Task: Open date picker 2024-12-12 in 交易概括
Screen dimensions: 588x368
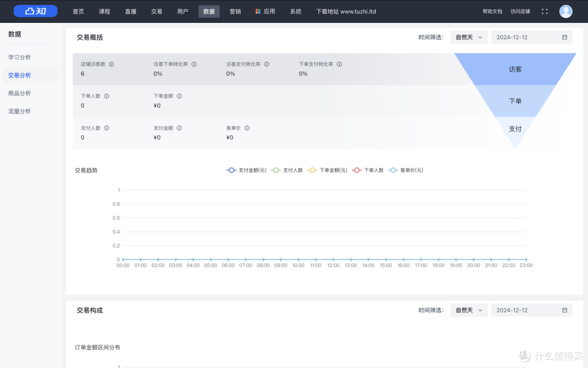Action: click(x=531, y=37)
